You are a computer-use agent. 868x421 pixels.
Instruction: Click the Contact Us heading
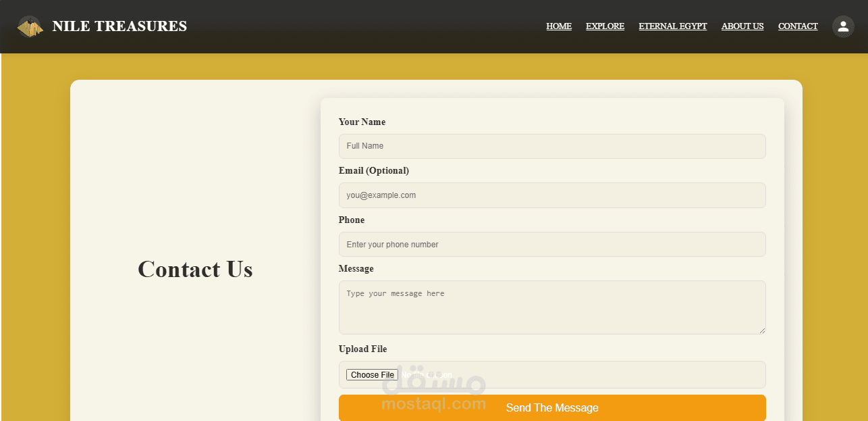[195, 269]
